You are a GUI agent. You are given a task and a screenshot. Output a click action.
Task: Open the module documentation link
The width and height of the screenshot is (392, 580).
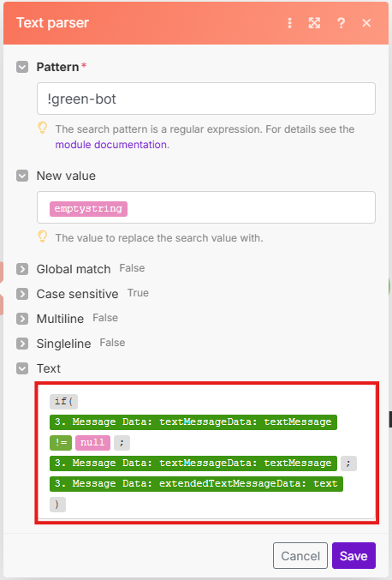(111, 145)
